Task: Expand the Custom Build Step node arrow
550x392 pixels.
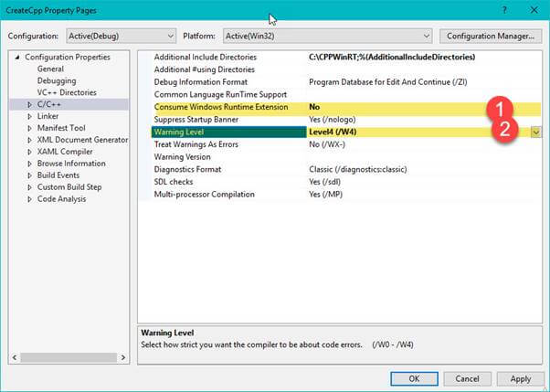Action: [30, 187]
